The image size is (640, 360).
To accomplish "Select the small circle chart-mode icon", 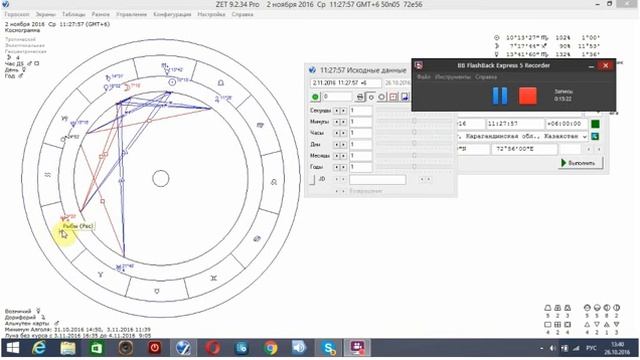I will pyautogui.click(x=371, y=97).
